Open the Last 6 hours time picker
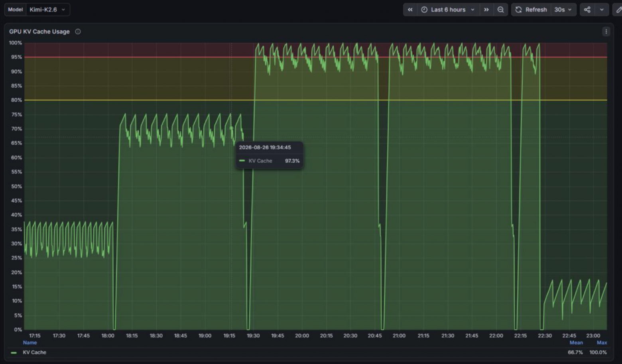622x364 pixels. click(448, 10)
